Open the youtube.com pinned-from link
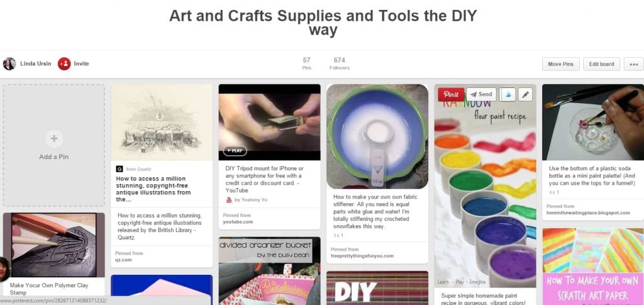This screenshot has height=305, width=644. pyautogui.click(x=238, y=221)
